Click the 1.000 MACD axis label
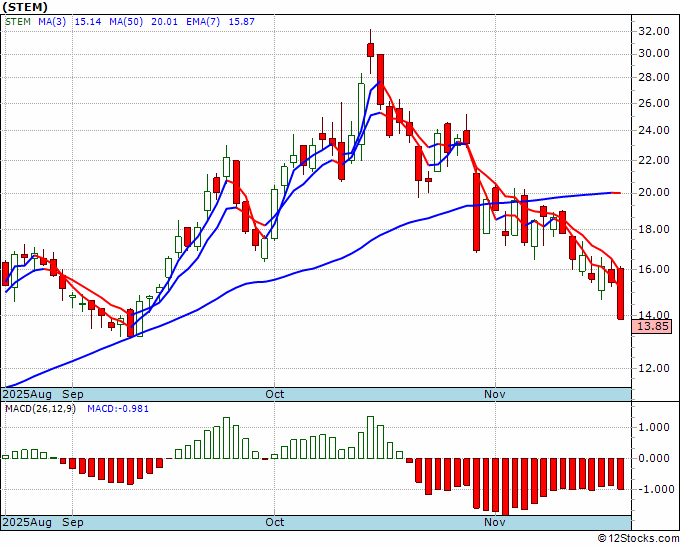Image resolution: width=680 pixels, height=546 pixels. tap(654, 428)
